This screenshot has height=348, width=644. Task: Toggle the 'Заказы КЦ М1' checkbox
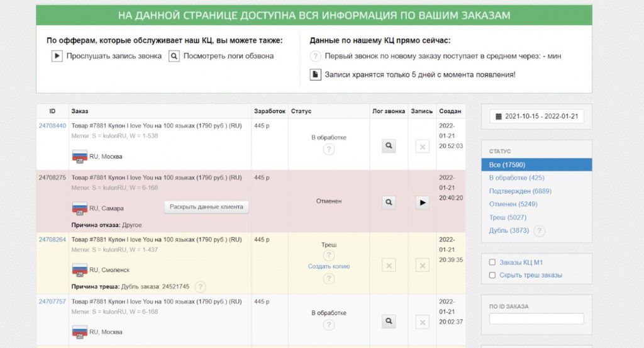click(x=492, y=262)
